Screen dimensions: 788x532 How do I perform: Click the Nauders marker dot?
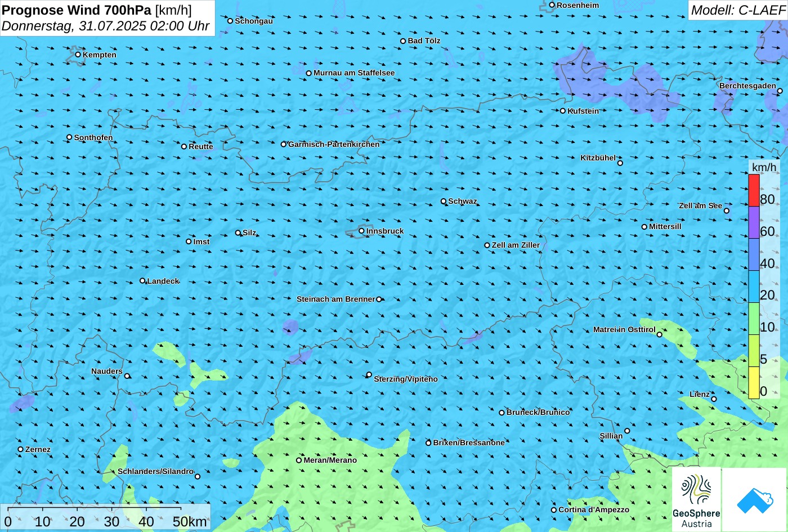[x=127, y=376]
